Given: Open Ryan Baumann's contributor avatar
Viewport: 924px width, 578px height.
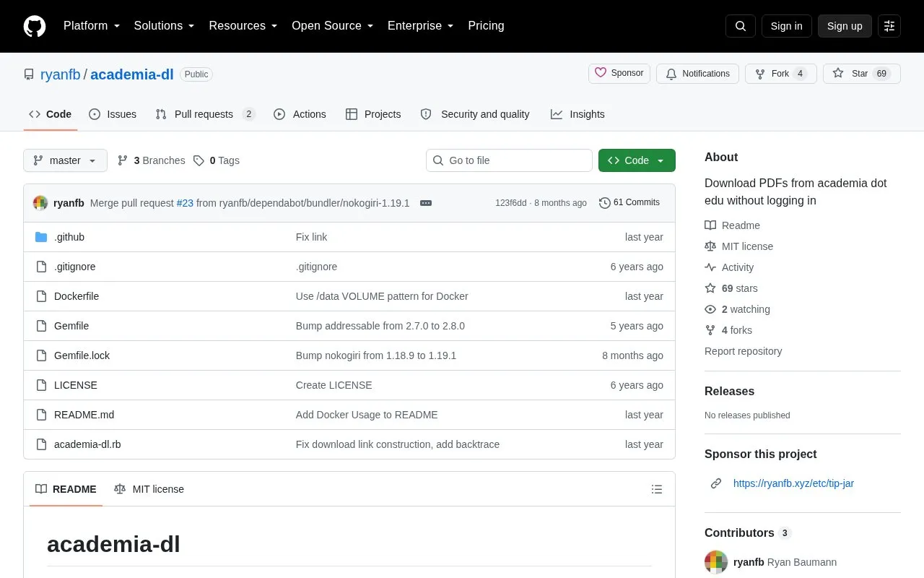Looking at the screenshot, I should [x=716, y=562].
